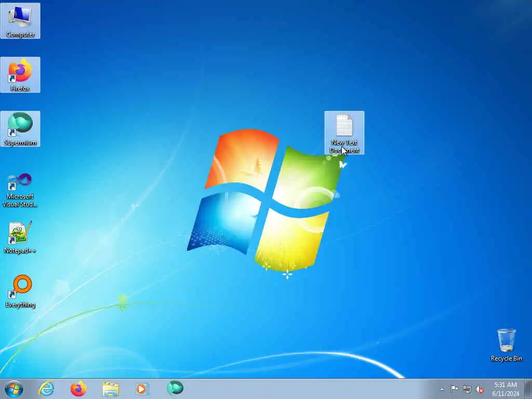The height and width of the screenshot is (399, 532).
Task: Launch Firefox from the taskbar
Action: (x=78, y=389)
